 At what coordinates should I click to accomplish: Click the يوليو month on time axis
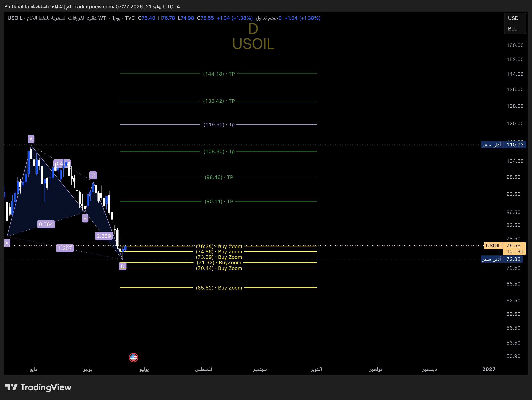click(144, 369)
